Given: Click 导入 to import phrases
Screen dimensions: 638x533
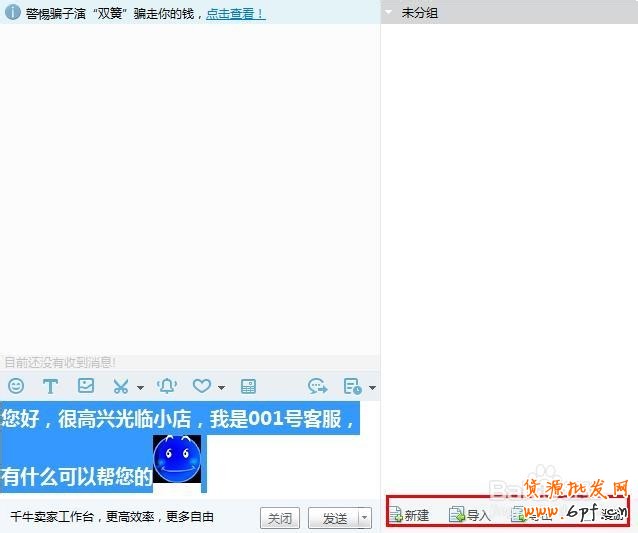Looking at the screenshot, I should [470, 515].
